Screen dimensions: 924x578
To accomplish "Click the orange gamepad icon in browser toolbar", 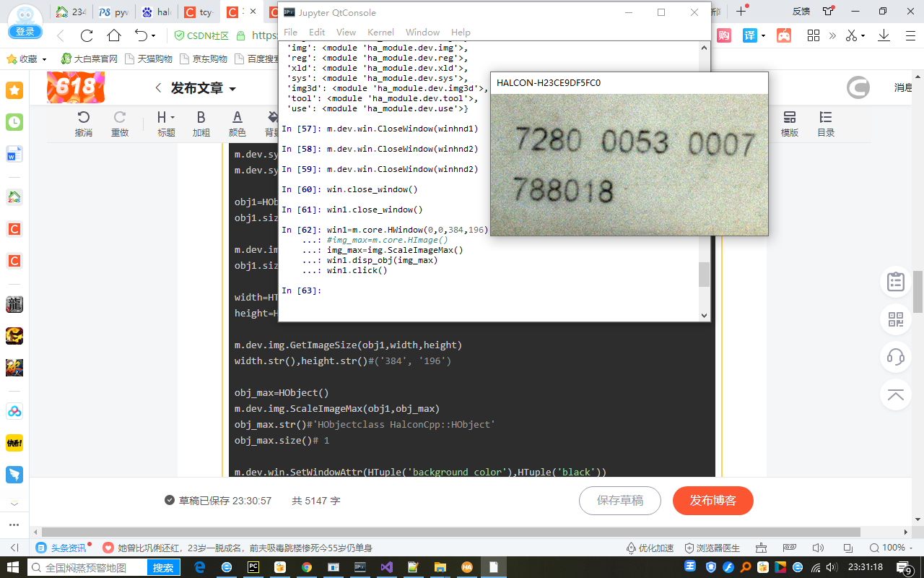I will click(x=784, y=35).
